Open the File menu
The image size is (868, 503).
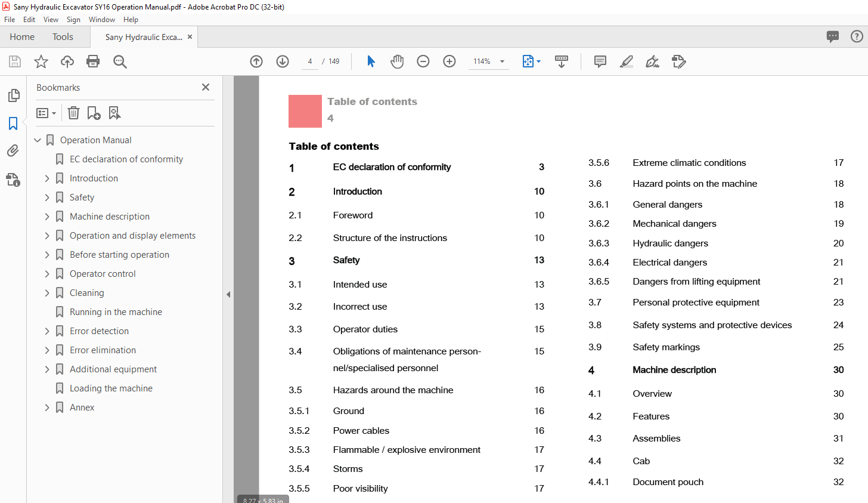pyautogui.click(x=10, y=20)
